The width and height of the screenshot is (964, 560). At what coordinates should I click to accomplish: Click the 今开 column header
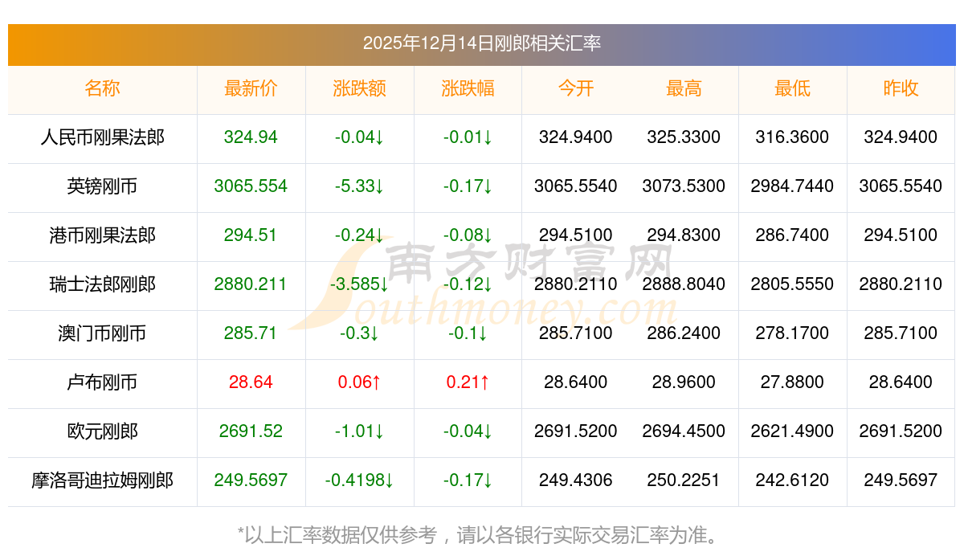pos(576,88)
